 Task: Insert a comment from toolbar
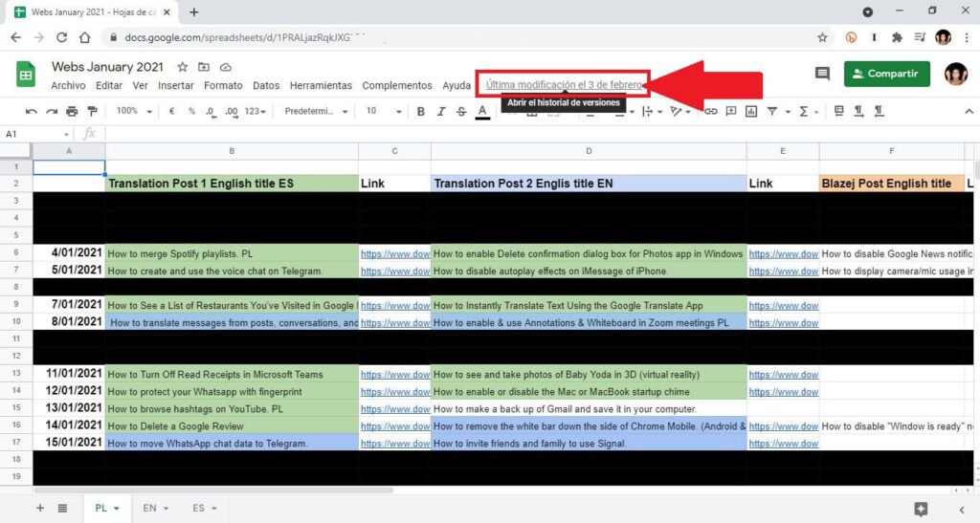click(730, 112)
